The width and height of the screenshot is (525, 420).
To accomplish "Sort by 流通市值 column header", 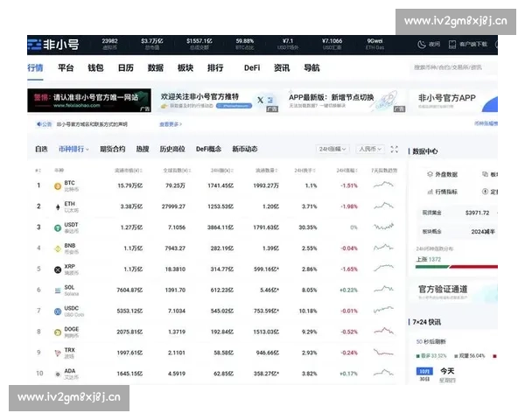I will (x=129, y=171).
